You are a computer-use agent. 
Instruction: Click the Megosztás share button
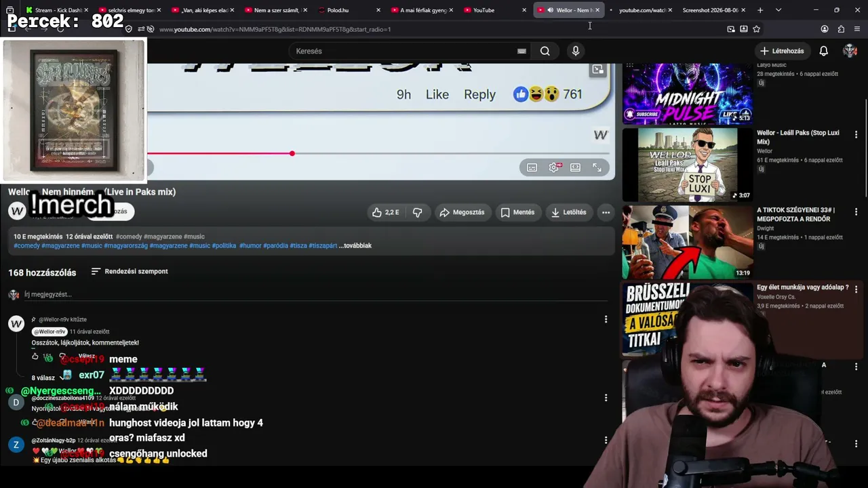pos(462,212)
